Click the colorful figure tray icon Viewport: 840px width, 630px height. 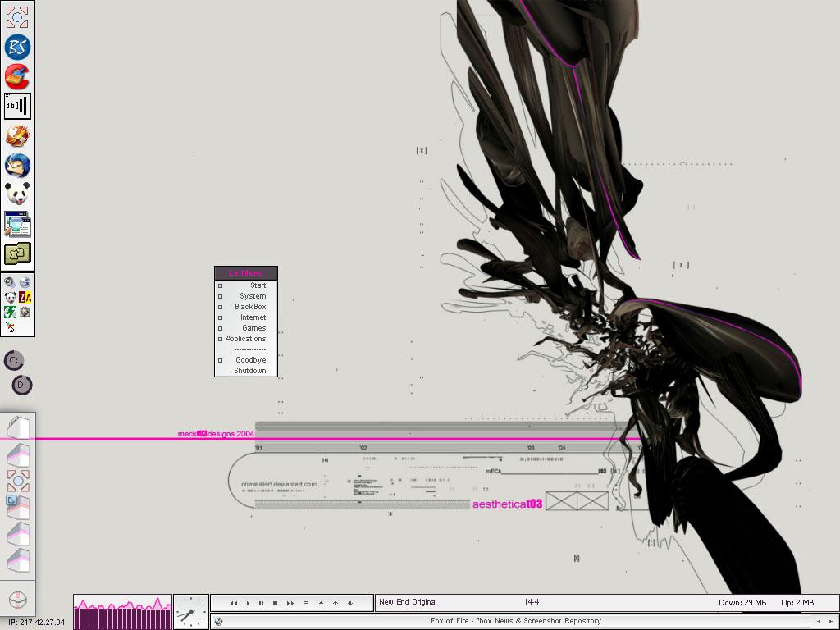click(x=10, y=326)
